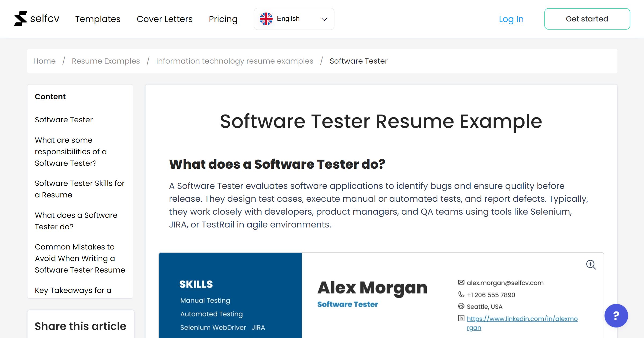Expand the English language dropdown
This screenshot has height=338, width=644.
(294, 19)
